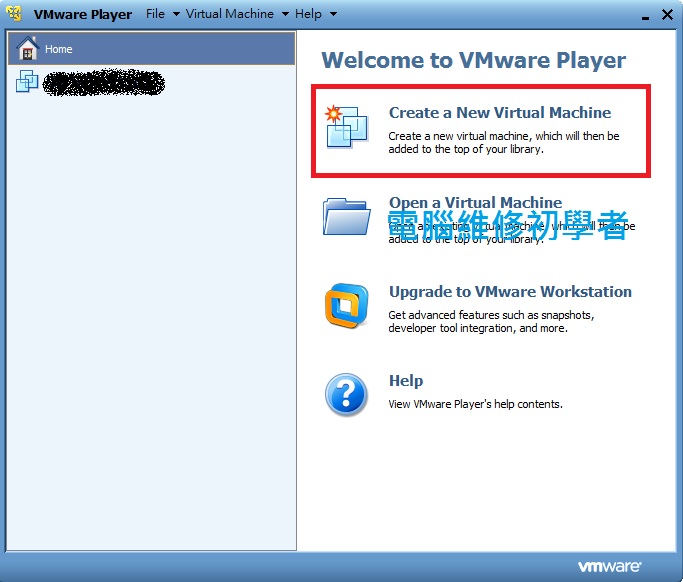The image size is (683, 582).
Task: Open the Help menu in title bar
Action: pos(308,14)
